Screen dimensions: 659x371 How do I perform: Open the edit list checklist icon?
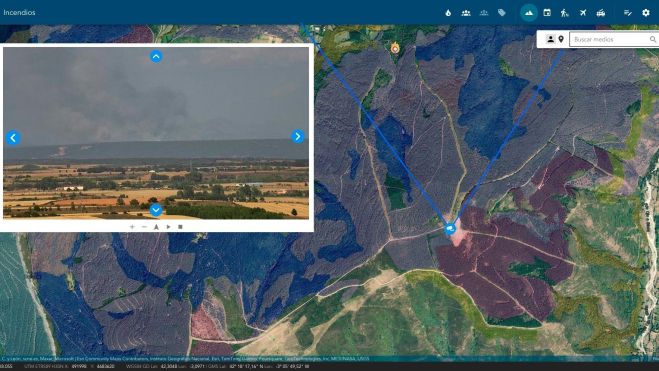[x=627, y=13]
